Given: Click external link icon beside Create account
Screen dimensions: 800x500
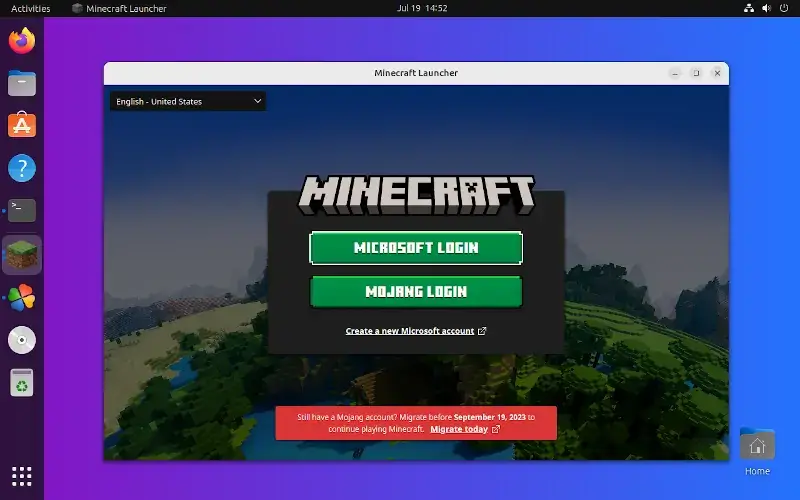Looking at the screenshot, I should click(482, 331).
